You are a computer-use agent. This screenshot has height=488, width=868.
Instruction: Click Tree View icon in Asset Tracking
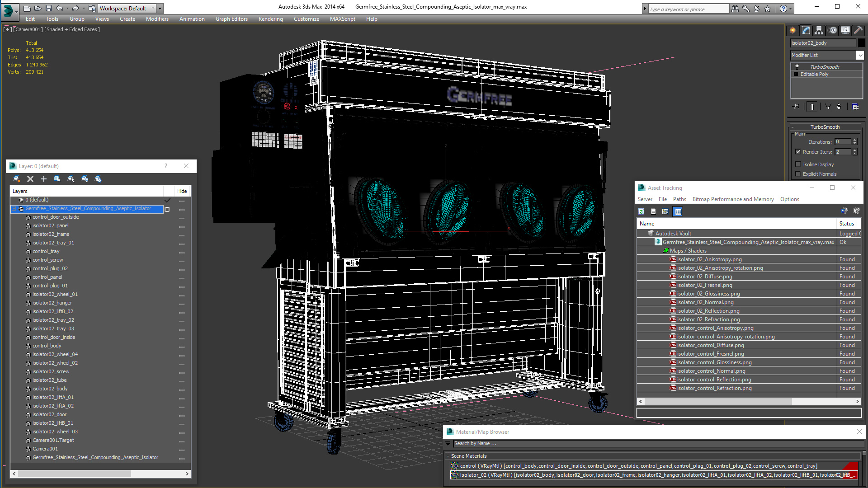[665, 211]
